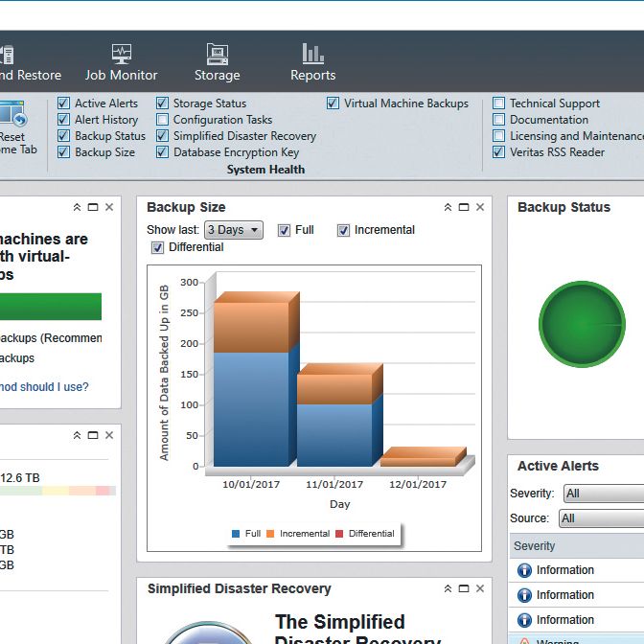
Task: Uncheck Active Alerts checkbox
Action: click(63, 103)
